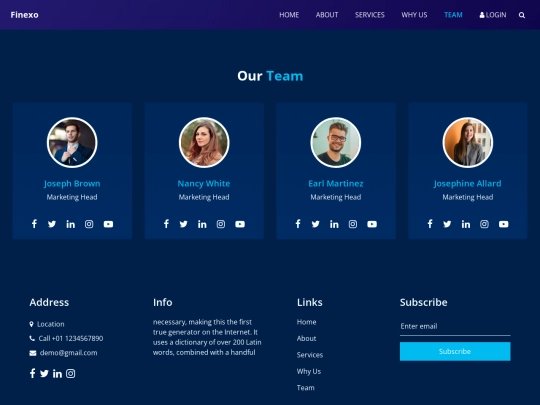The image size is (540, 405).
Task: Open Nancy White's YouTube icon
Action: 240,224
